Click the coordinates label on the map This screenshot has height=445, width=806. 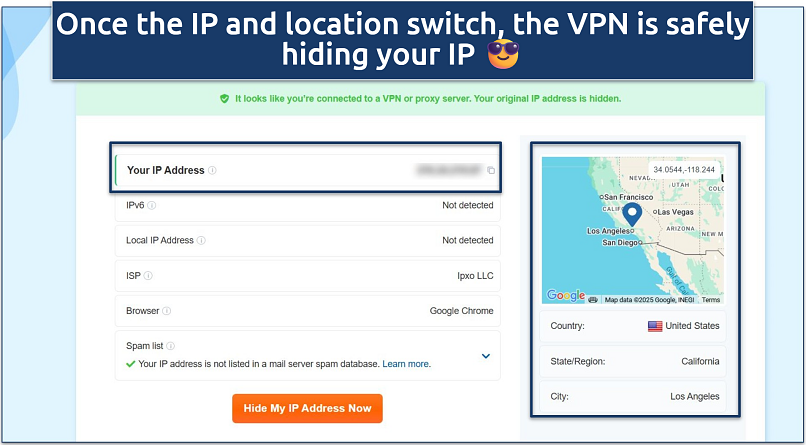click(x=684, y=169)
